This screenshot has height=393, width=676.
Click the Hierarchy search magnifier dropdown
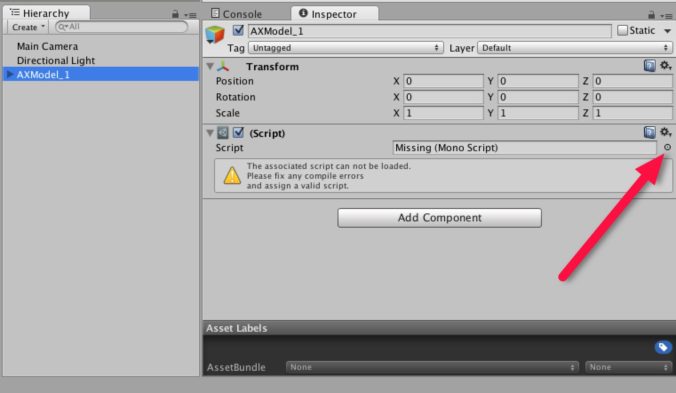coord(63,27)
